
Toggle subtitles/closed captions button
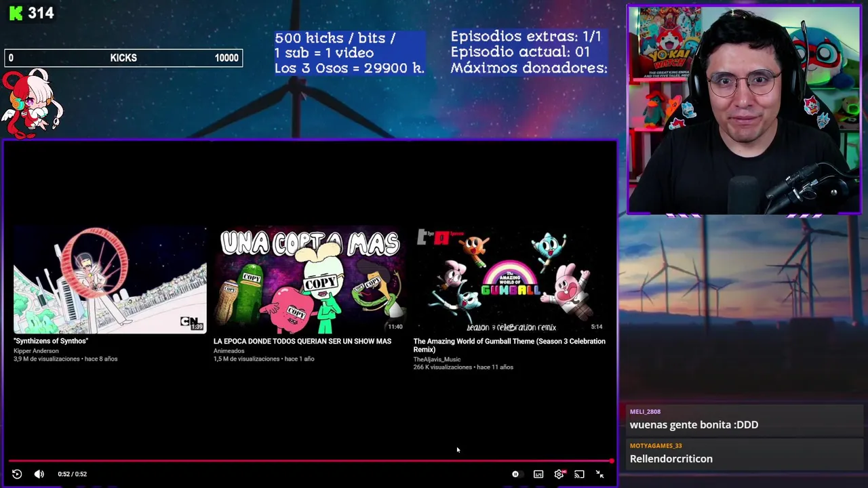pyautogui.click(x=538, y=474)
